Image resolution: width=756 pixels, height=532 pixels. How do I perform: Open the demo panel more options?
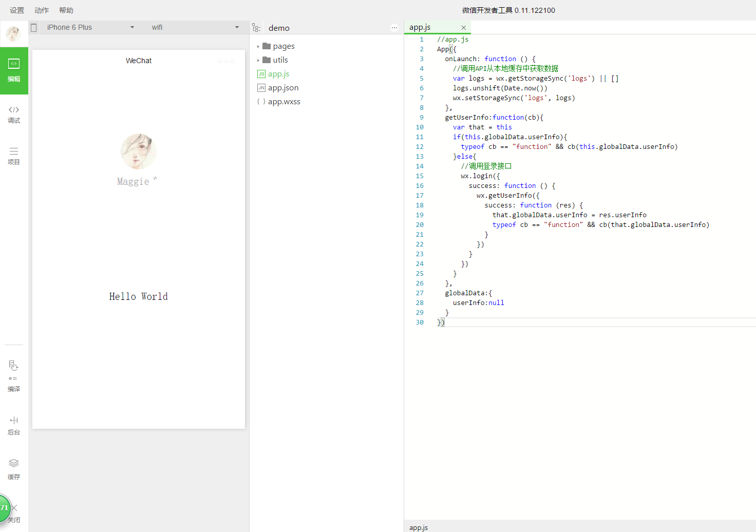394,28
